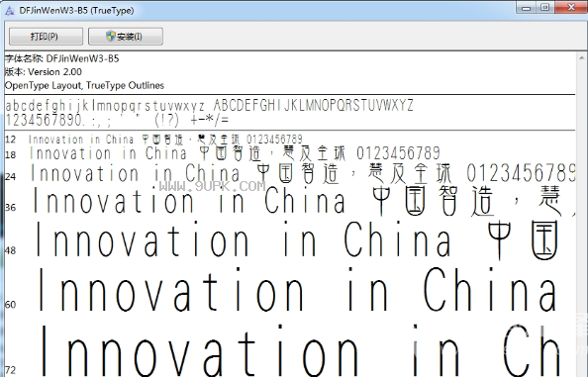
Task: Click the WWW.9UPK.COM watermark text
Action: tap(213, 186)
